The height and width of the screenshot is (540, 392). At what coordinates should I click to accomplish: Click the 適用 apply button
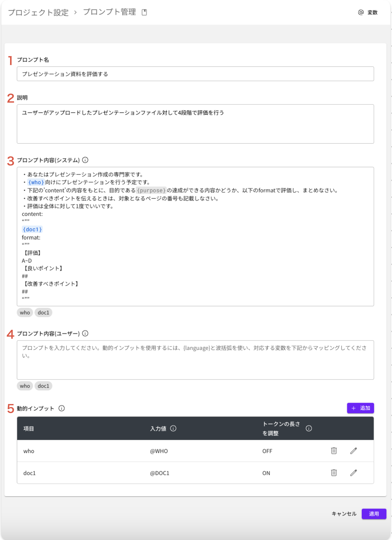point(374,514)
